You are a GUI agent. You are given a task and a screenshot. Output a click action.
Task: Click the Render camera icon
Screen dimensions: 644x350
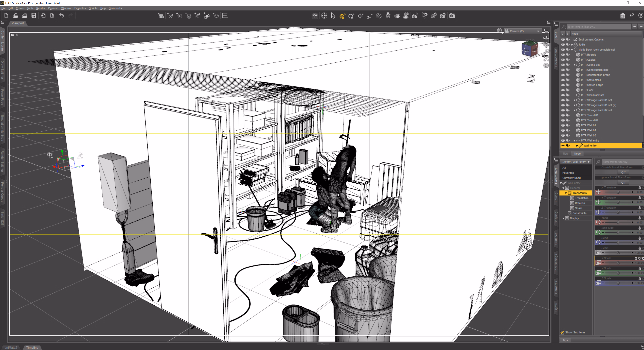pyautogui.click(x=452, y=16)
